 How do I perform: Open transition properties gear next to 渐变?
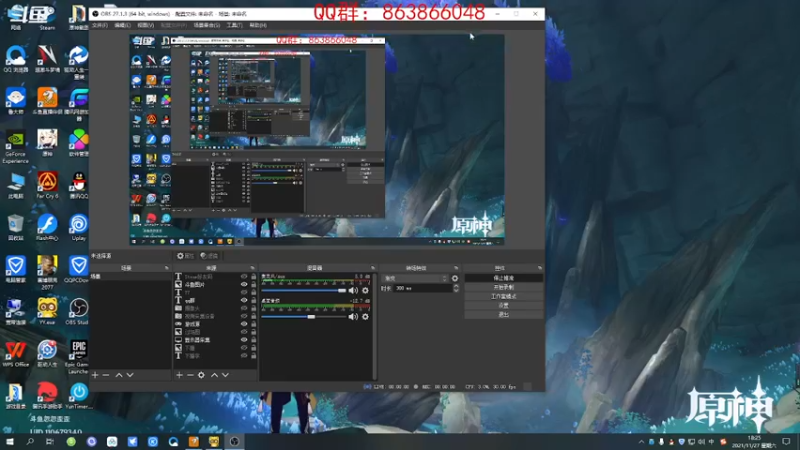point(455,279)
